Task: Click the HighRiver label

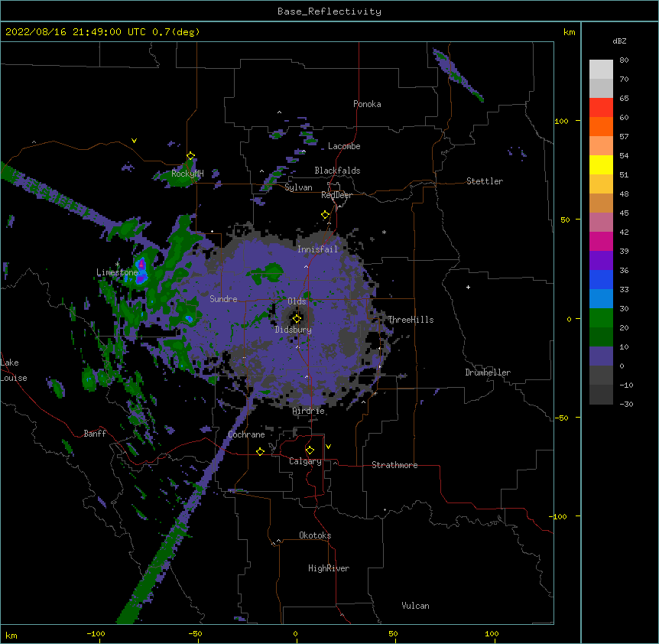Action: (x=329, y=568)
